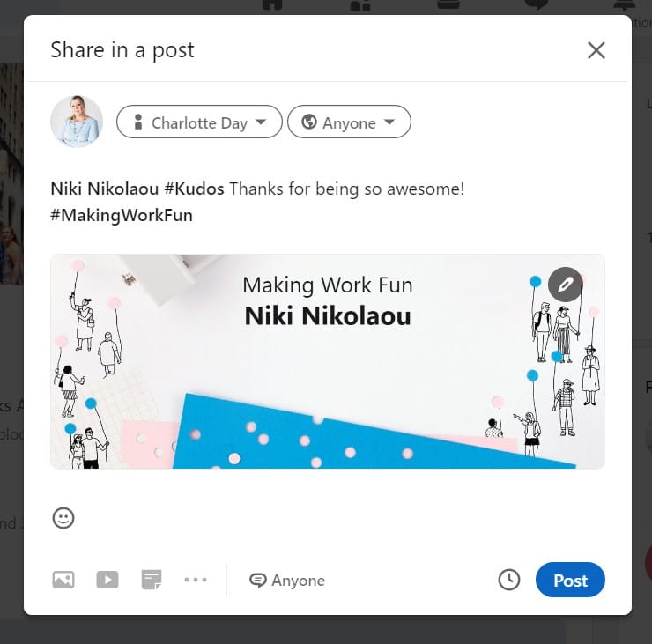Click the profile photo avatar
The image size is (652, 644).
pyautogui.click(x=77, y=122)
